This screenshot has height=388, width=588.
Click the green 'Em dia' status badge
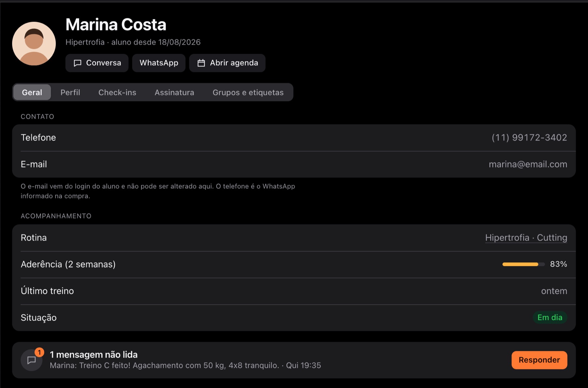[x=550, y=317]
